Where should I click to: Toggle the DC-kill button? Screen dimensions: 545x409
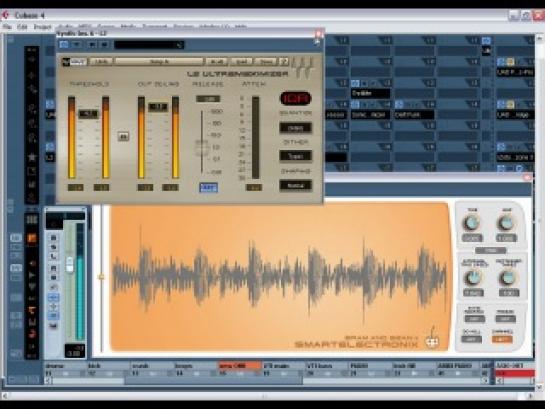pos(472,340)
